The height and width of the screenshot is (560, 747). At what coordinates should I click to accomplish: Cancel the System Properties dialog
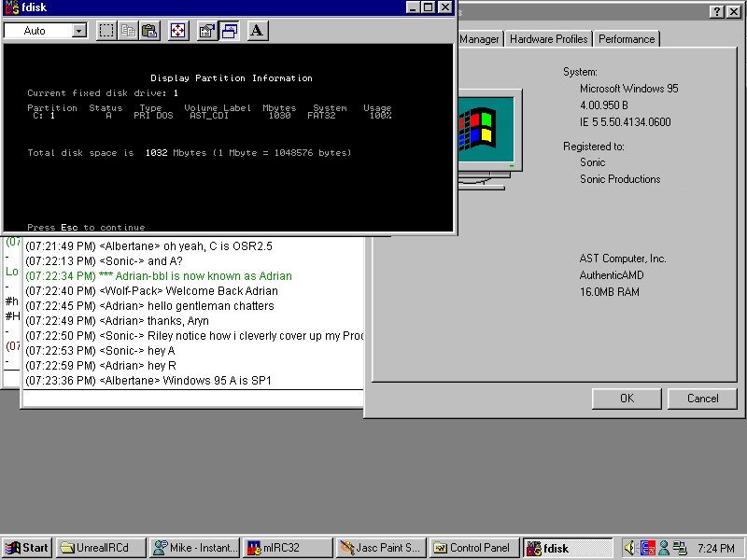702,399
